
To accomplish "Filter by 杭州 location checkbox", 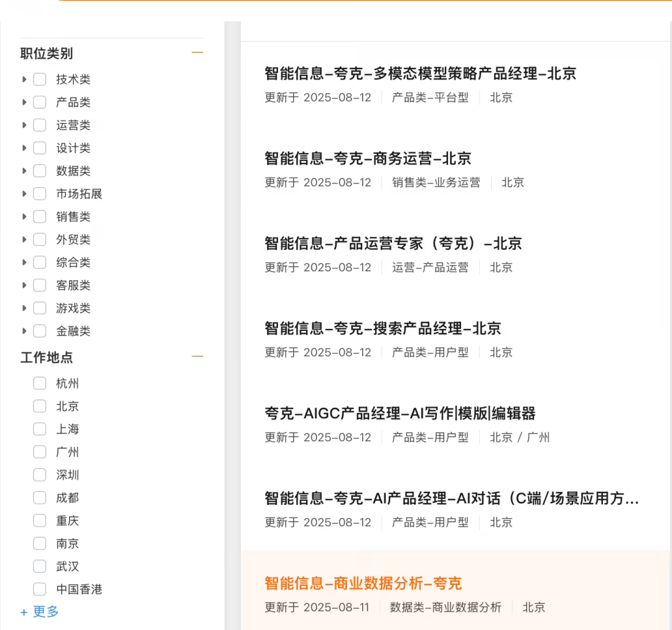I will point(40,383).
